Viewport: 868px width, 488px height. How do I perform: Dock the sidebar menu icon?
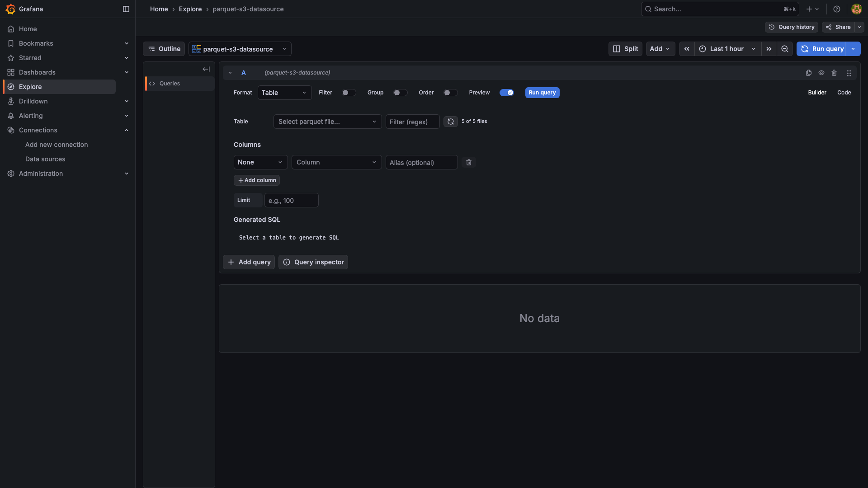pos(126,9)
